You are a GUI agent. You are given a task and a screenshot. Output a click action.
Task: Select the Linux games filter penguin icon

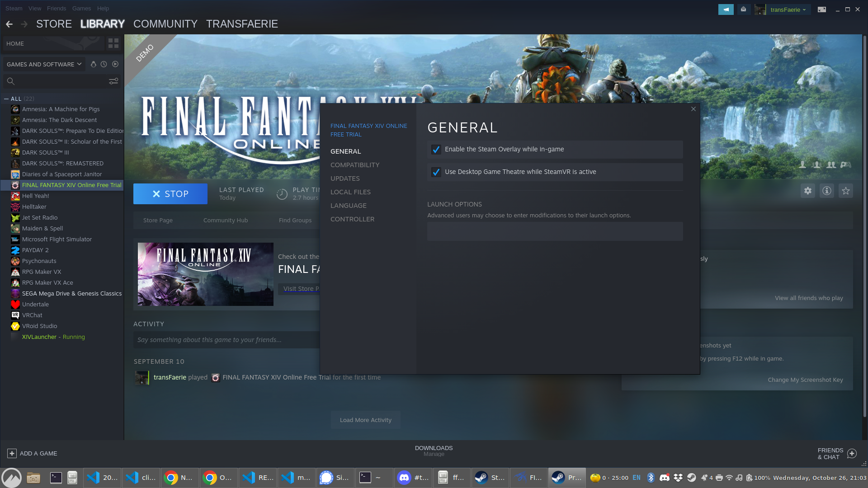click(94, 64)
